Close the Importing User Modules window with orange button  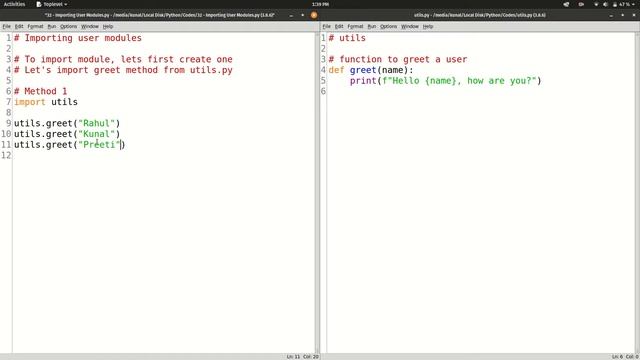314,15
